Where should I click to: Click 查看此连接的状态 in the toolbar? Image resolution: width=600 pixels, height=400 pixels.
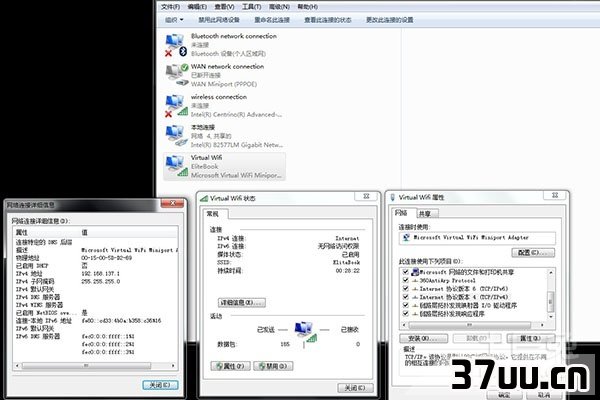click(x=328, y=20)
